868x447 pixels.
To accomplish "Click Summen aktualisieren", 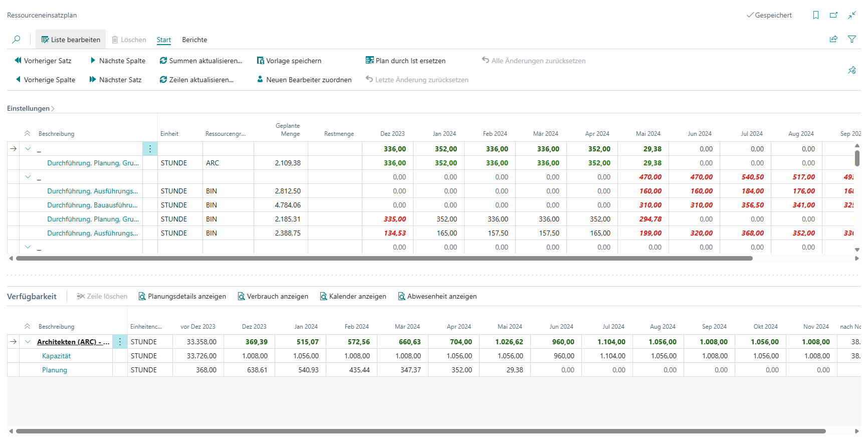I will pos(201,61).
